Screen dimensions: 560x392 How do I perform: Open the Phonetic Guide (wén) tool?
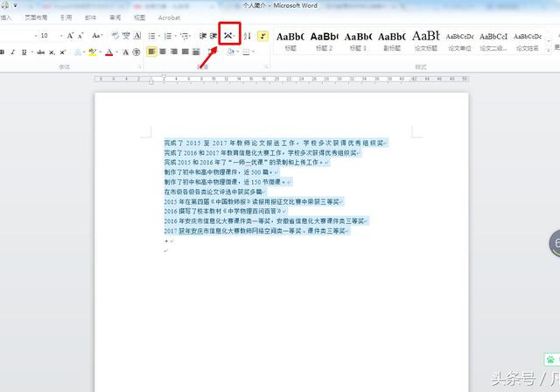click(x=126, y=36)
